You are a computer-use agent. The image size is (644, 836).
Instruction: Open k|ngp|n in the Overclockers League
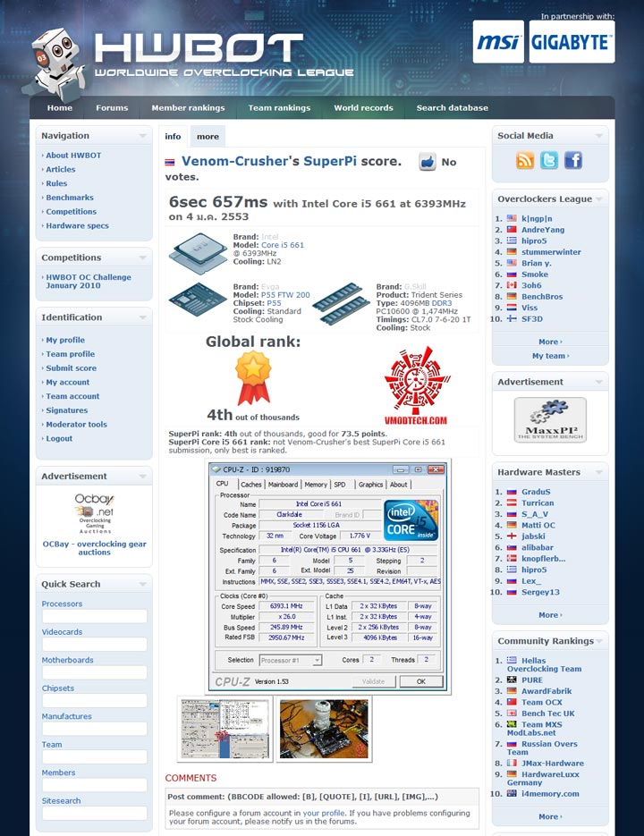(537, 218)
